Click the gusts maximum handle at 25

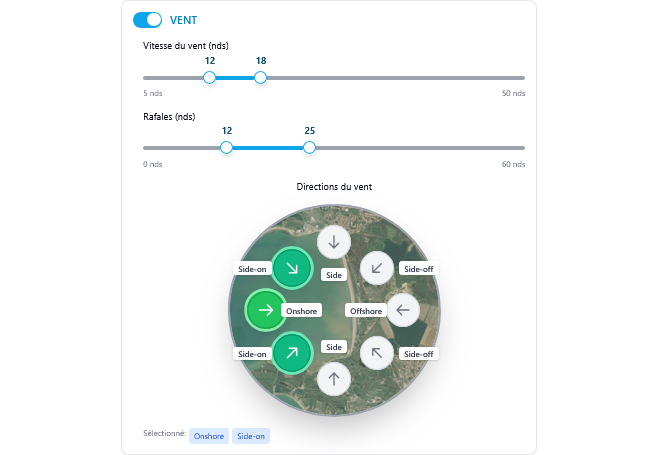pos(309,147)
